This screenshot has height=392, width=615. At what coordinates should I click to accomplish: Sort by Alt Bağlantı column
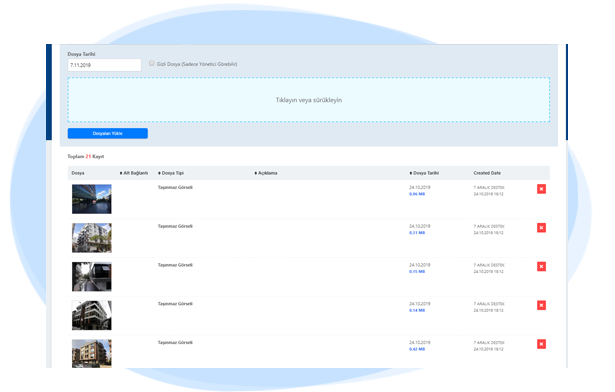[134, 173]
